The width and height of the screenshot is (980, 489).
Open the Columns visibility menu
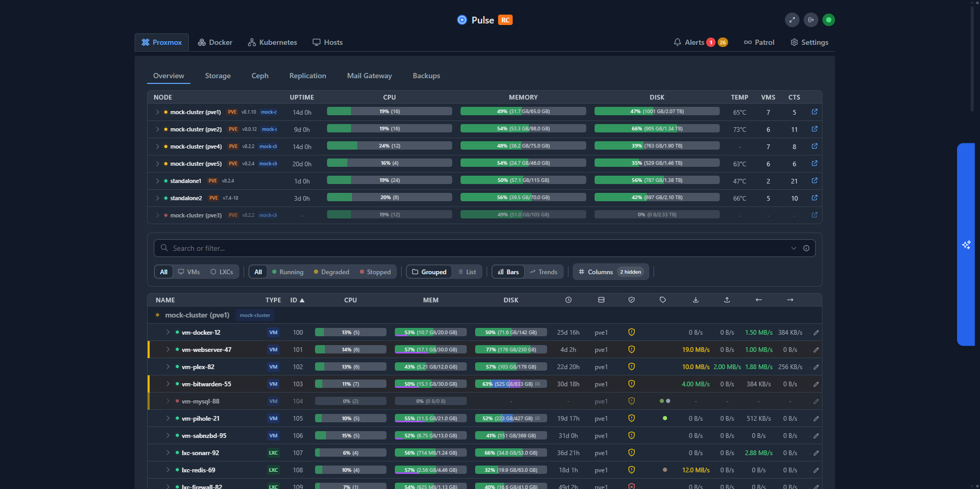[611, 272]
